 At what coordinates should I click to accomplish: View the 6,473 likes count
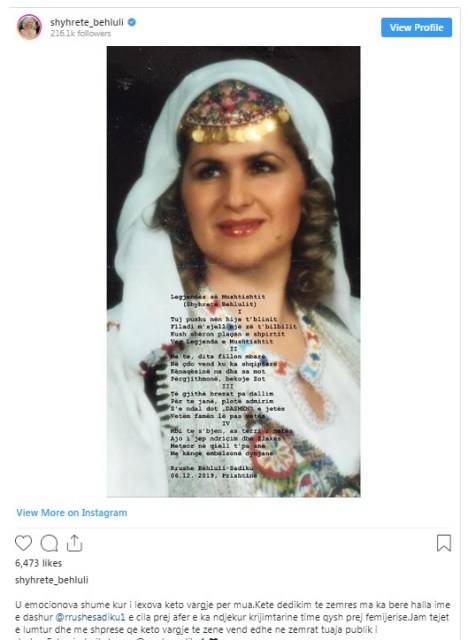pos(38,563)
